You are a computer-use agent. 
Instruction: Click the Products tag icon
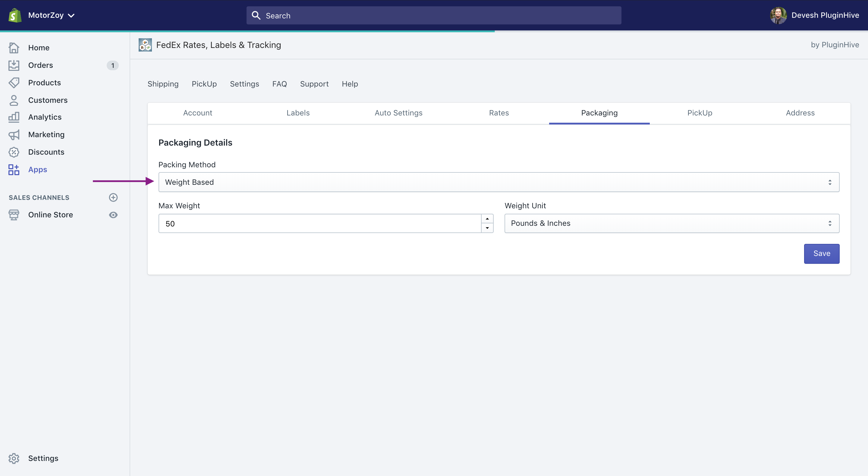point(14,83)
